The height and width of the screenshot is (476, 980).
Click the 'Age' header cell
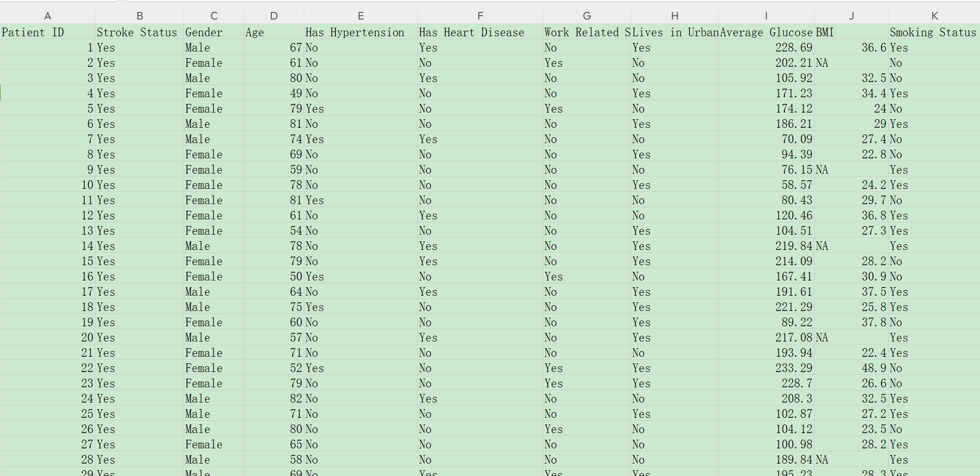point(274,32)
